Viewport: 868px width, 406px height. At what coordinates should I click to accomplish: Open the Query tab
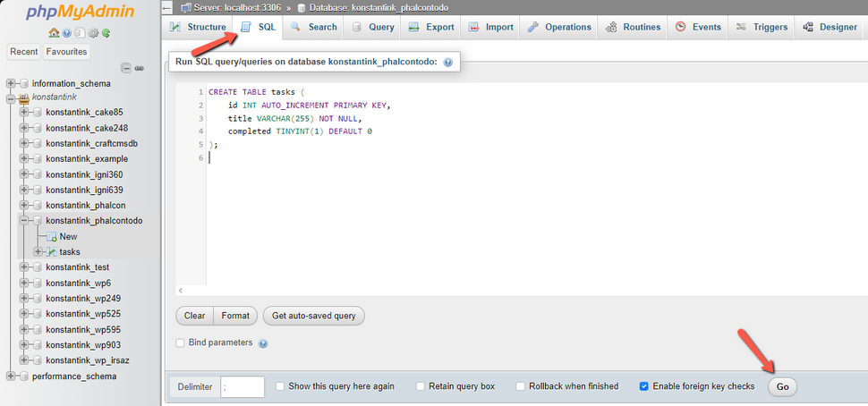point(372,27)
